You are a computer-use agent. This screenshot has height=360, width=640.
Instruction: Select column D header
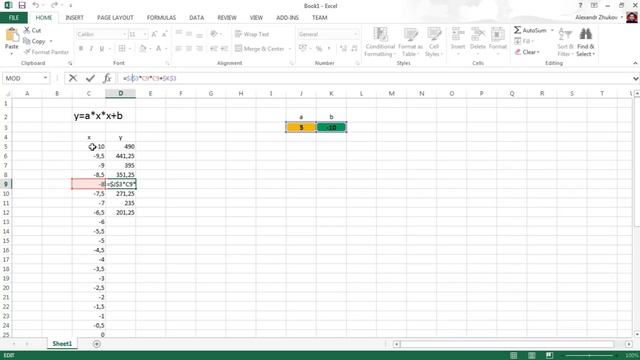[x=120, y=93]
